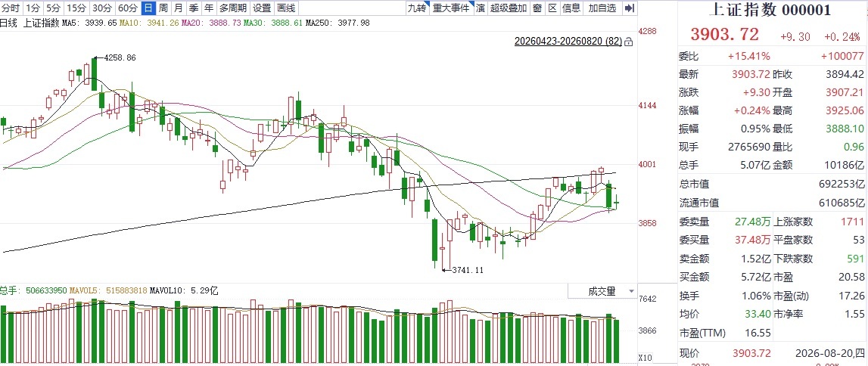Click the 区 range statistics button
This screenshot has width=868, height=366.
tap(552, 8)
